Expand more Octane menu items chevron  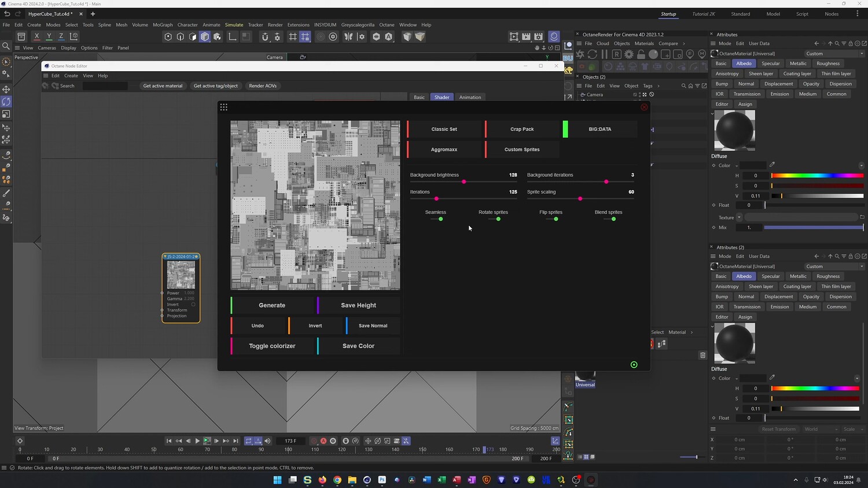pos(683,43)
